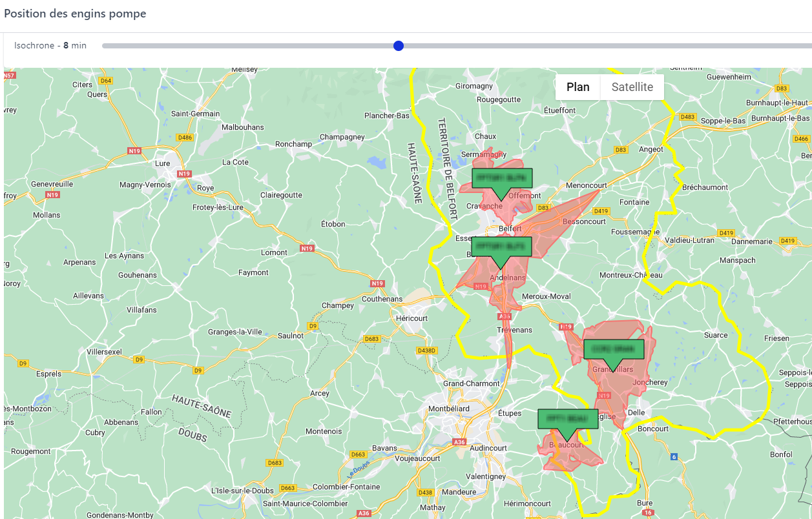
Task: Click the A36 road shield near Audincourt
Action: point(459,442)
